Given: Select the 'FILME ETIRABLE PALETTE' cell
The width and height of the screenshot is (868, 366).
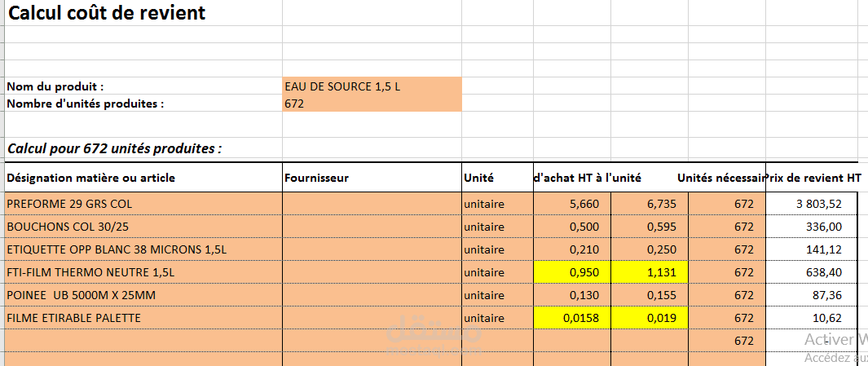Looking at the screenshot, I should click(x=143, y=318).
